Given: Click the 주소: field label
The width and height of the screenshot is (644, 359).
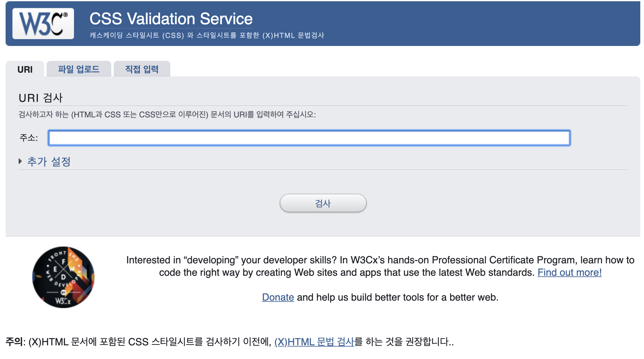Looking at the screenshot, I should (29, 138).
